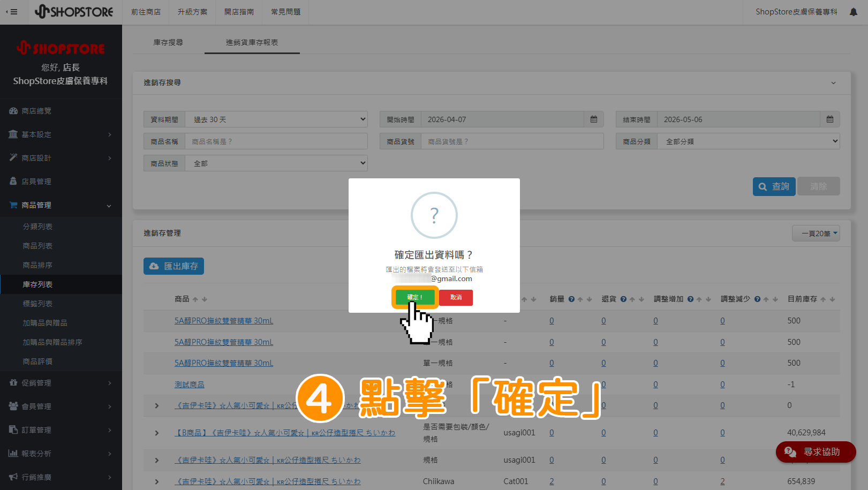
Task: Click the help icon next to 調整減少
Action: (x=757, y=299)
